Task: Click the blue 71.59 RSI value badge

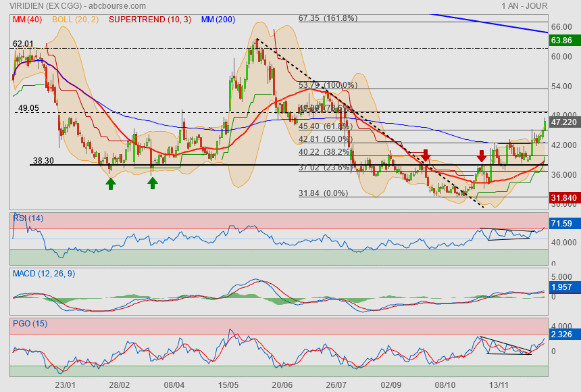Action: tap(565, 224)
